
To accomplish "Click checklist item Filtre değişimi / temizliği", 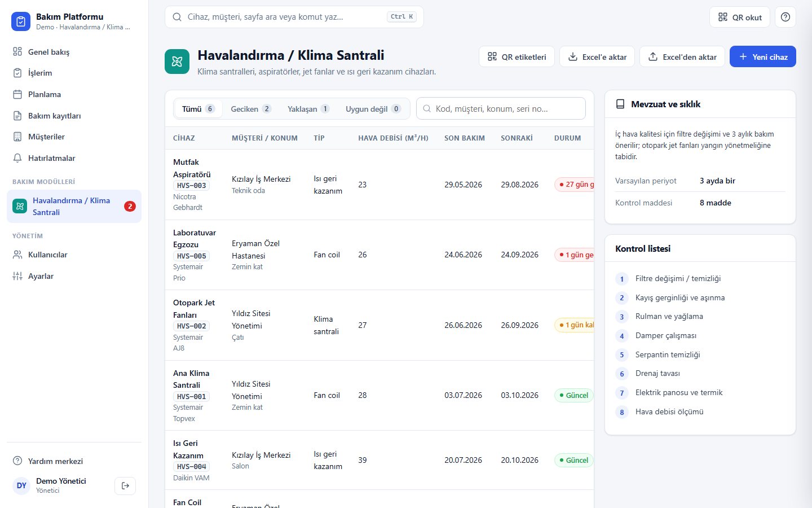I will pyautogui.click(x=678, y=278).
